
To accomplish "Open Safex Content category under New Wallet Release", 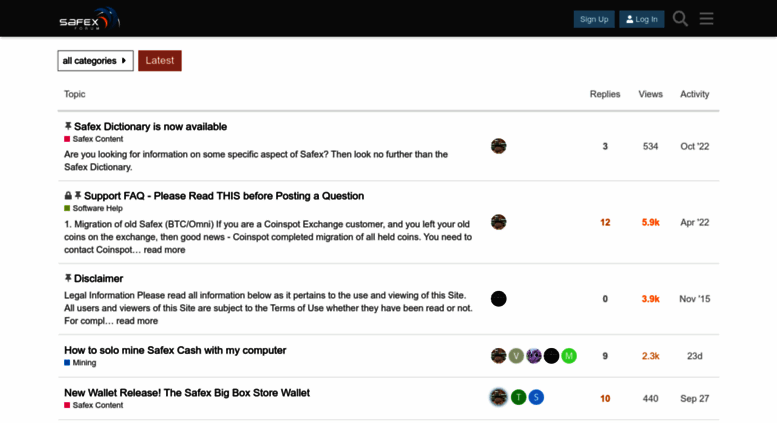I will point(98,405).
